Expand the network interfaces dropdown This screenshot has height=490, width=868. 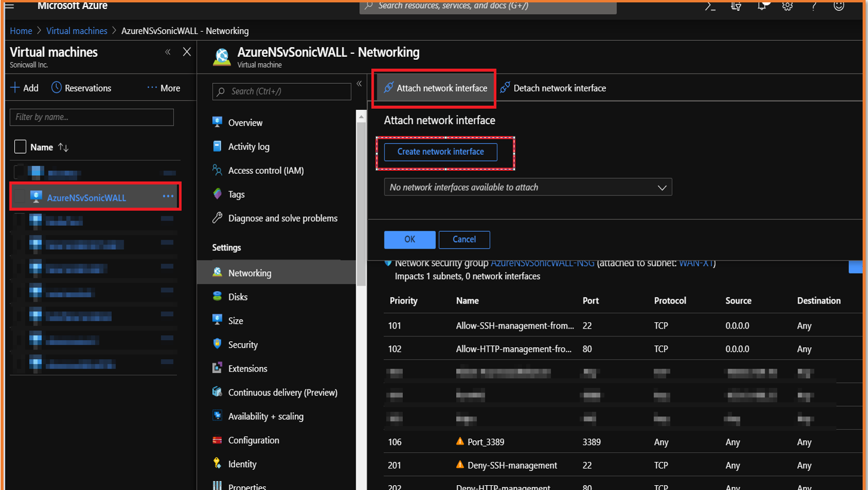click(528, 187)
